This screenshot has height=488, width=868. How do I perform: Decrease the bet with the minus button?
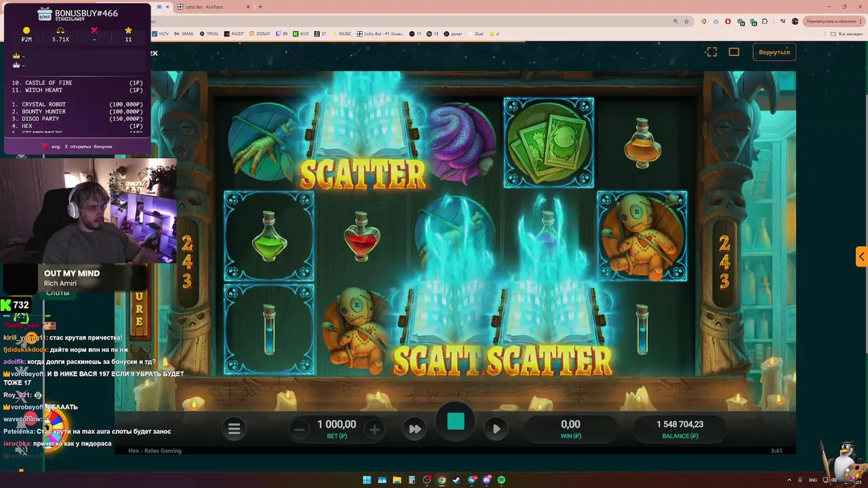(x=299, y=429)
